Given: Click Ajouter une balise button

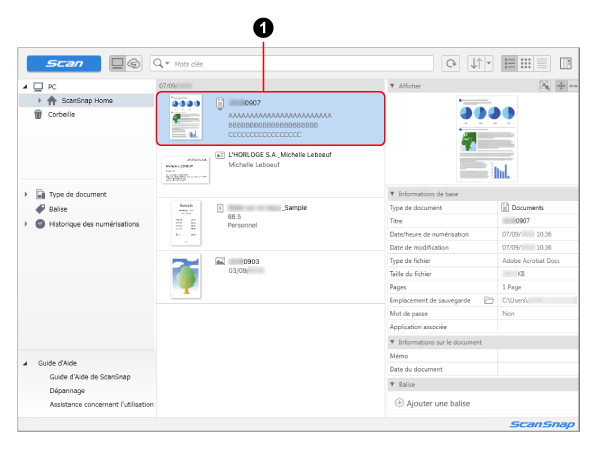Looking at the screenshot, I should [433, 403].
